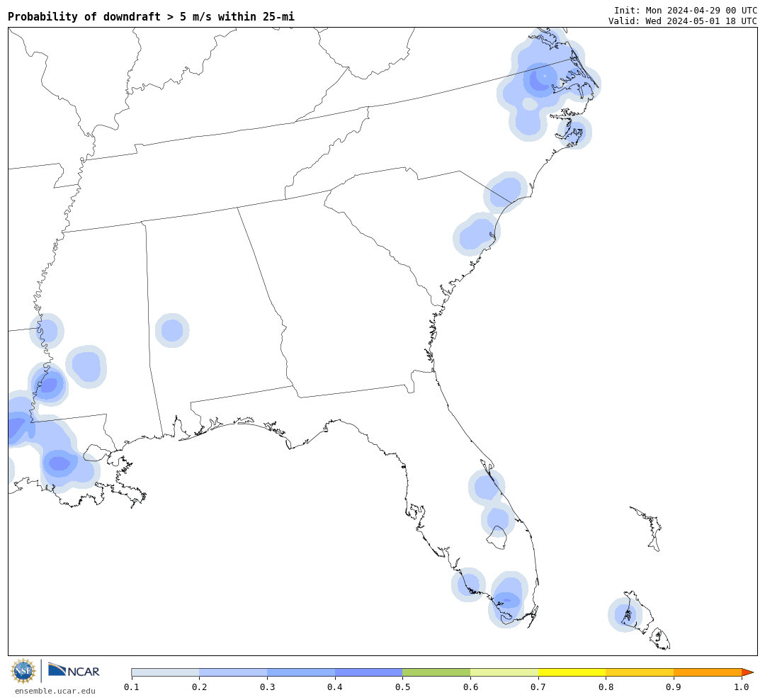The width and height of the screenshot is (765, 700).
Task: Open the ensemble.ucar.edu link text
Action: [55, 691]
